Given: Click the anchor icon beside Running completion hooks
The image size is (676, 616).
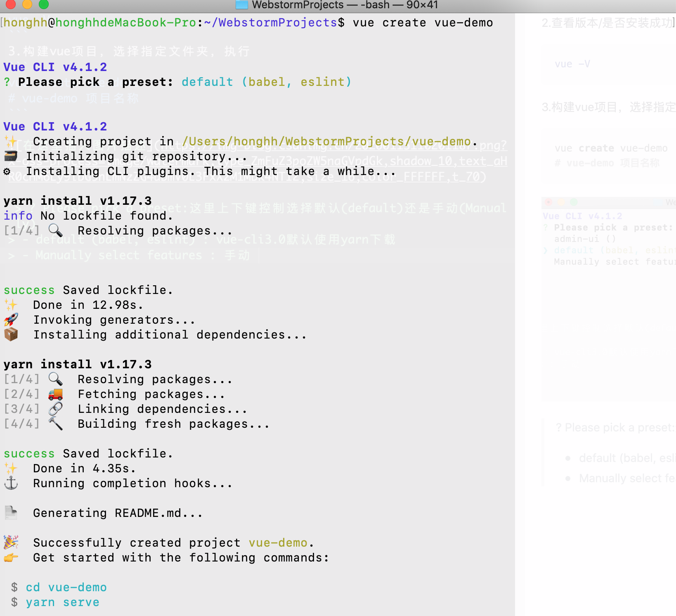Looking at the screenshot, I should coord(11,483).
